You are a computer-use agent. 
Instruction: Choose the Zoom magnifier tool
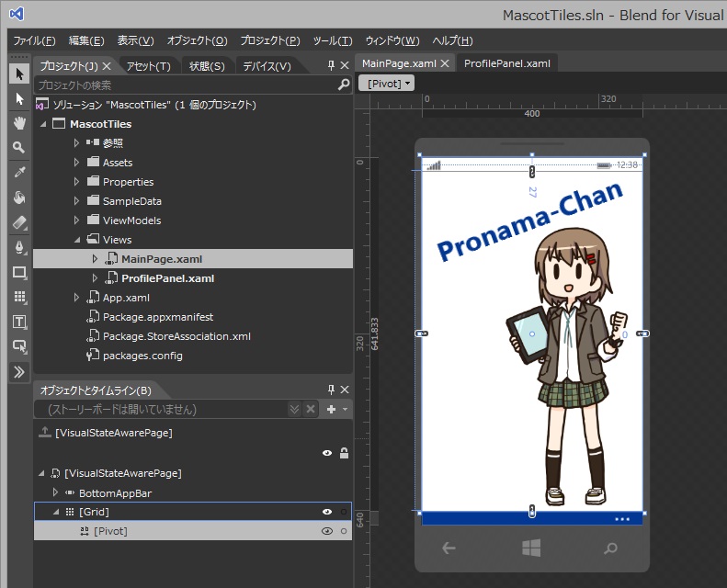[x=19, y=147]
